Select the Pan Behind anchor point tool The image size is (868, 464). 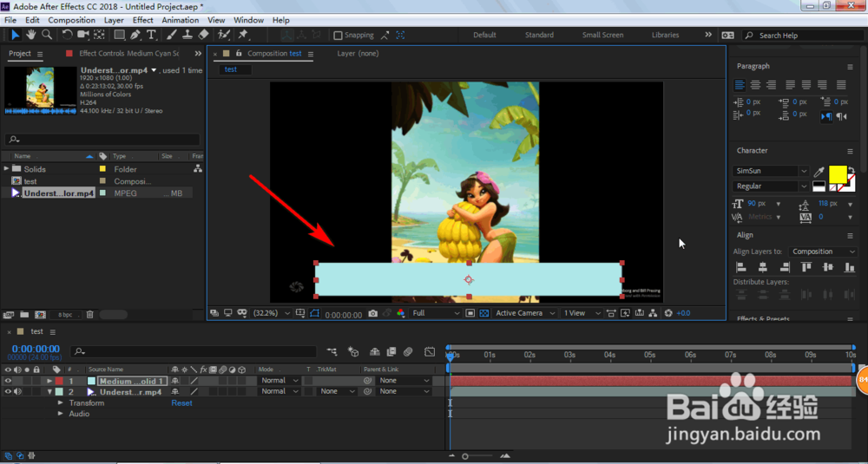coord(99,35)
